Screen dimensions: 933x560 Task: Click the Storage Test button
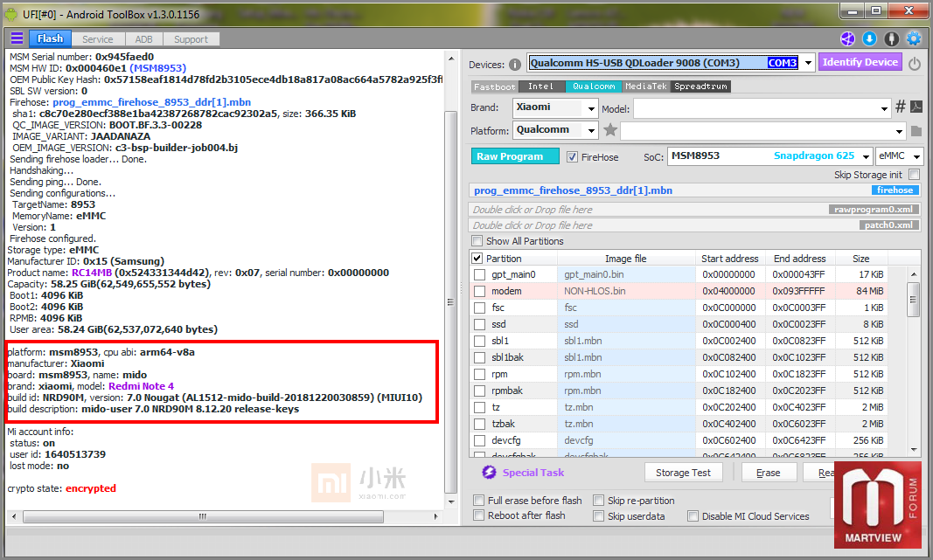pyautogui.click(x=683, y=473)
